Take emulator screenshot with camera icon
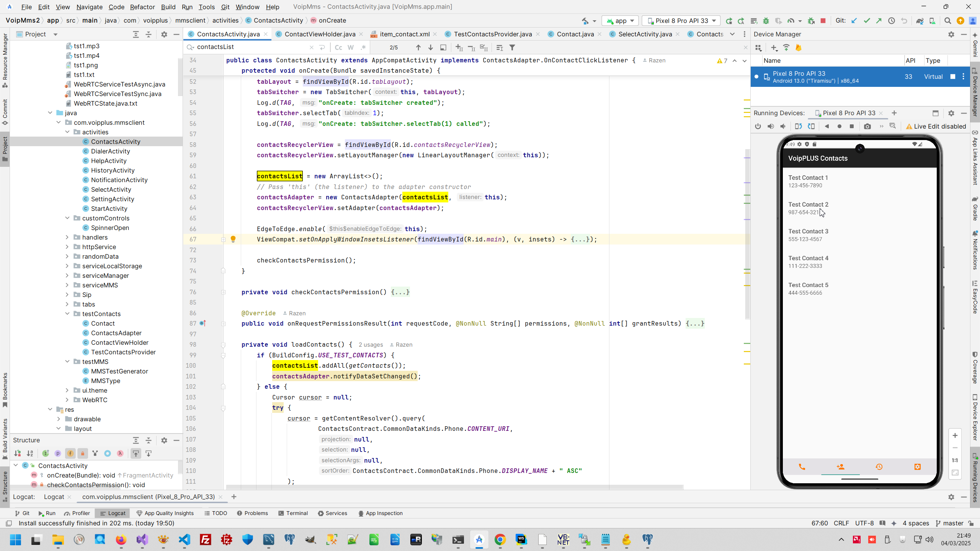The width and height of the screenshot is (980, 551). pyautogui.click(x=867, y=126)
